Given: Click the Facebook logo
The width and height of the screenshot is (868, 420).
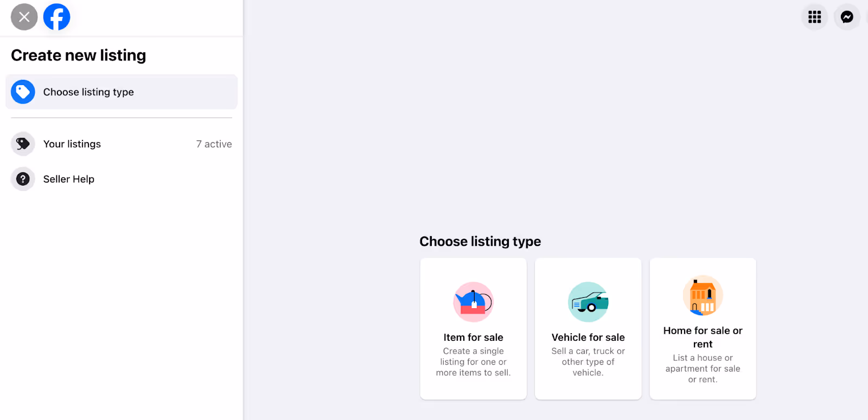Looking at the screenshot, I should pos(56,17).
